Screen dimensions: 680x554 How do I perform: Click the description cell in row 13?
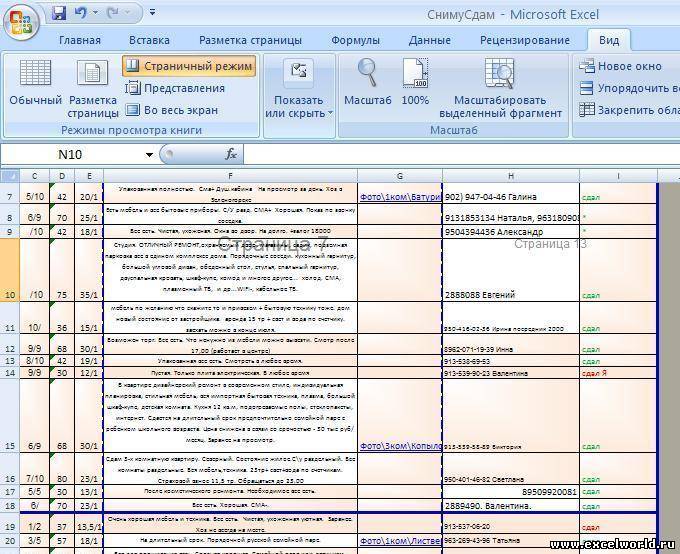point(230,361)
